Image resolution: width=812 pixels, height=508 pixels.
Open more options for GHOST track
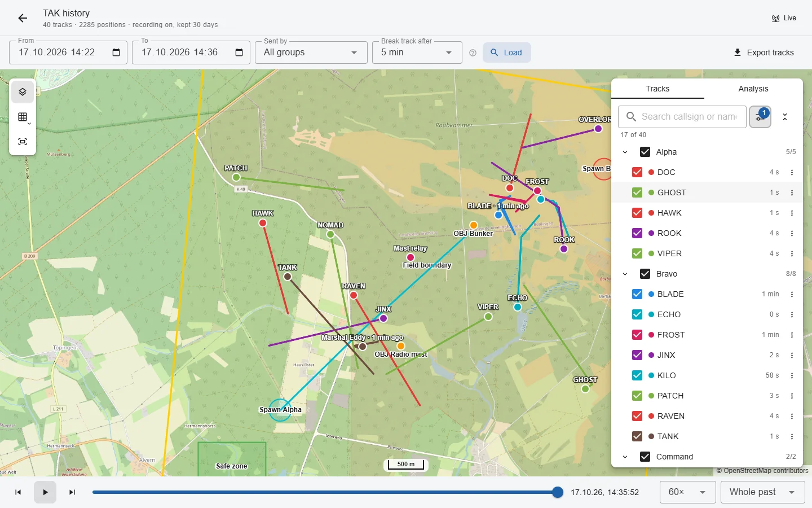click(792, 192)
